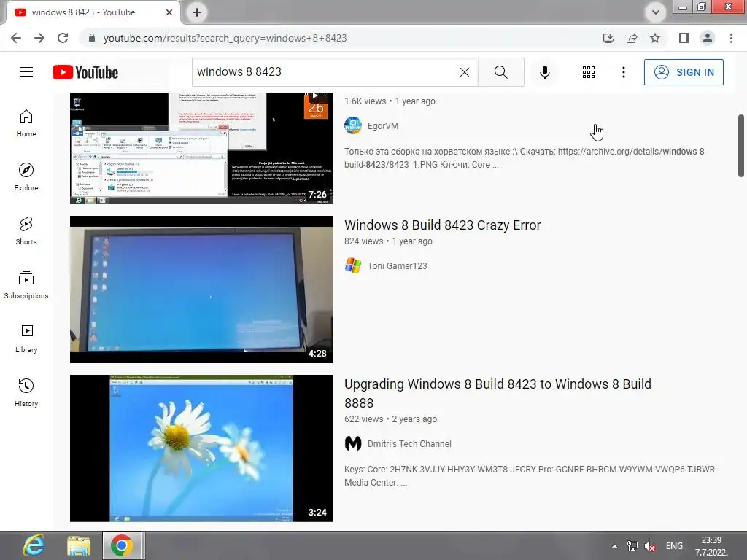Visit the EgorVM channel name

click(x=383, y=125)
